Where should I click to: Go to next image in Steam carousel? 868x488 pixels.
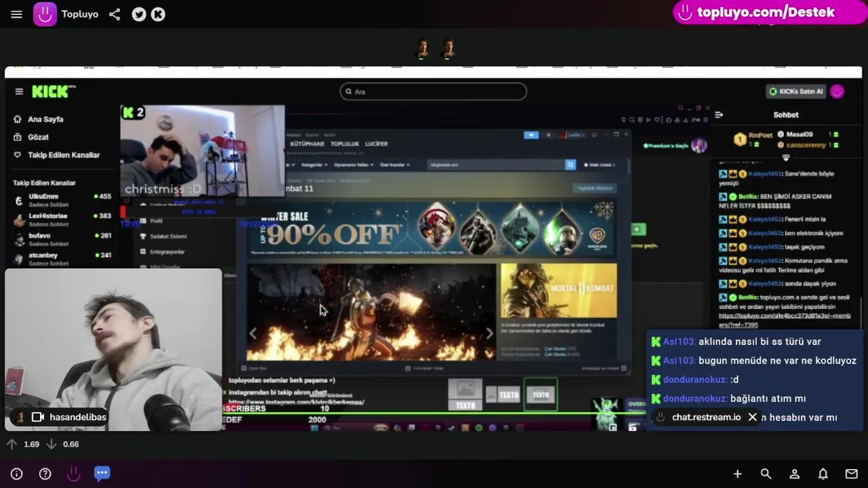click(x=489, y=333)
